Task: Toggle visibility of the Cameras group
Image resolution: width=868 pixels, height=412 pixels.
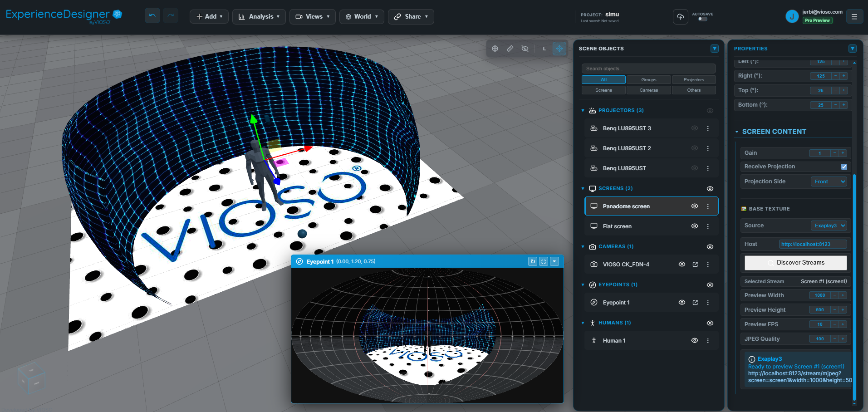Action: pyautogui.click(x=710, y=247)
